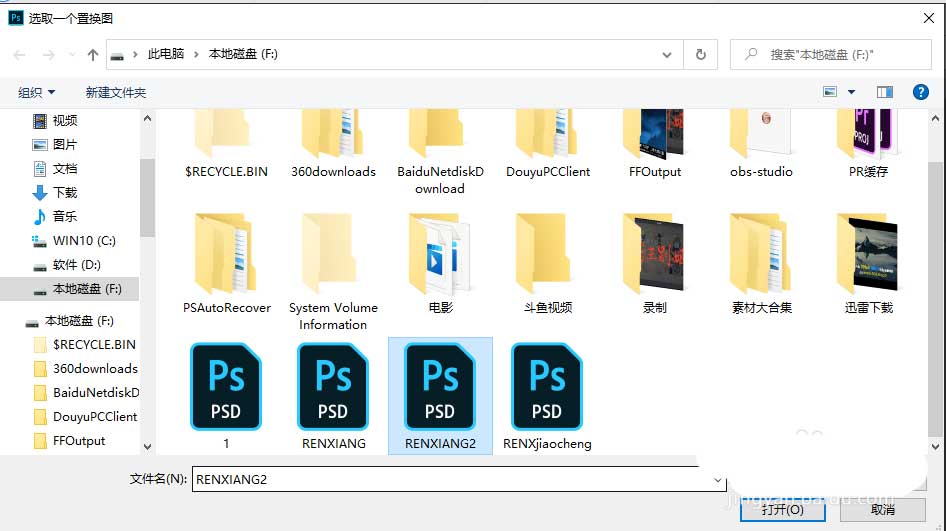Open System Volume Information folder

[333, 272]
